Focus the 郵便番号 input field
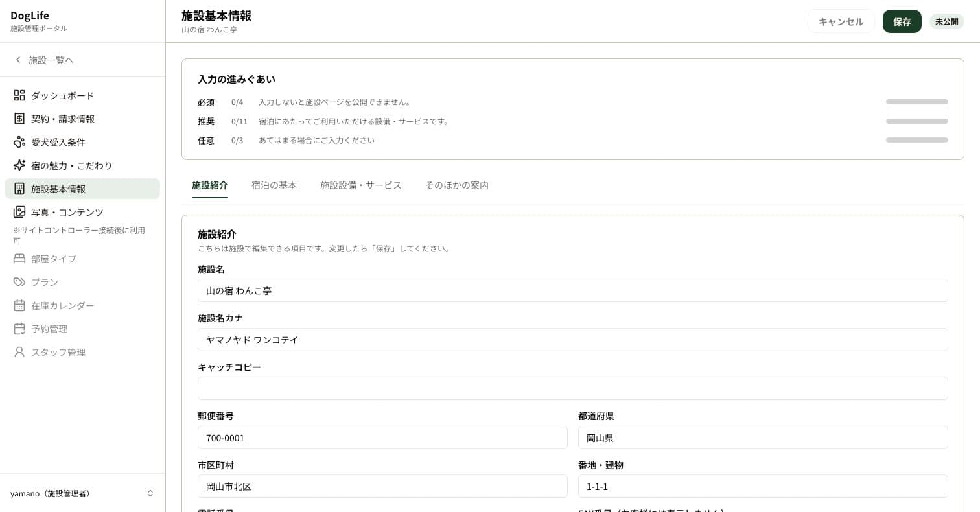This screenshot has height=512, width=980. coord(382,437)
